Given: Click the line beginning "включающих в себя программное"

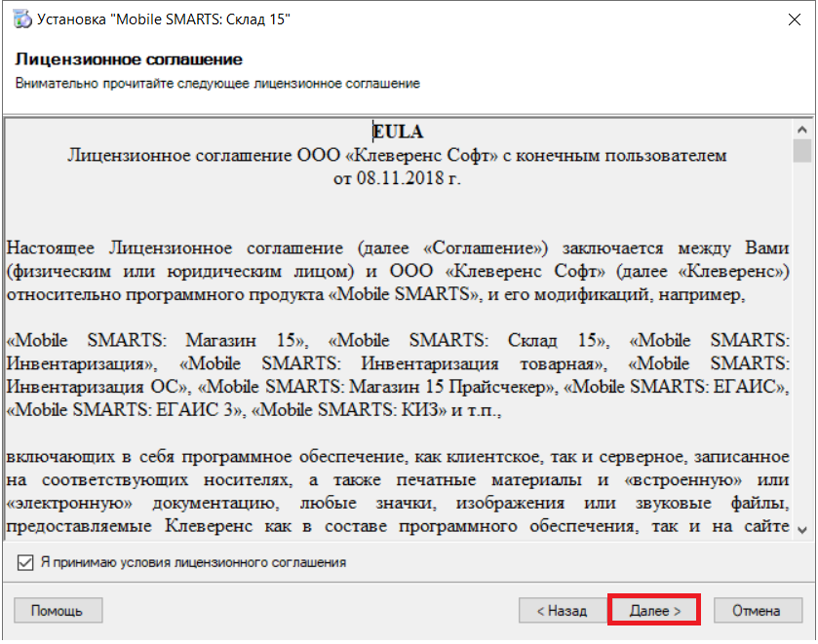Looking at the screenshot, I should point(398,457).
